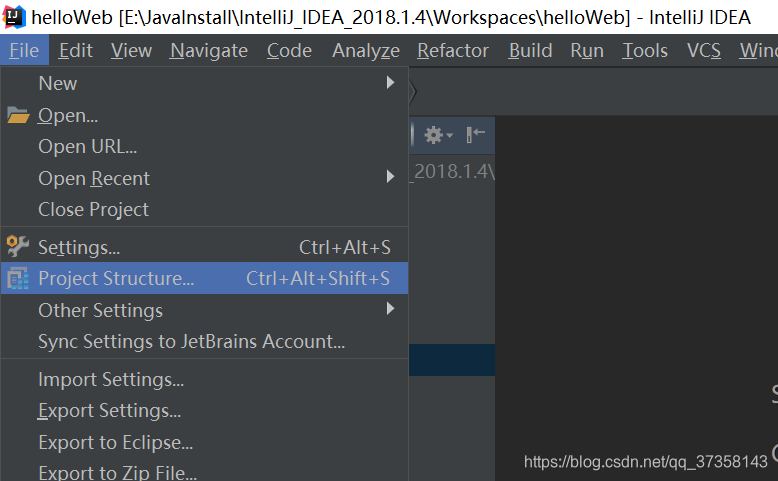Click the Project Structure icon
This screenshot has height=481, width=778.
pos(18,278)
